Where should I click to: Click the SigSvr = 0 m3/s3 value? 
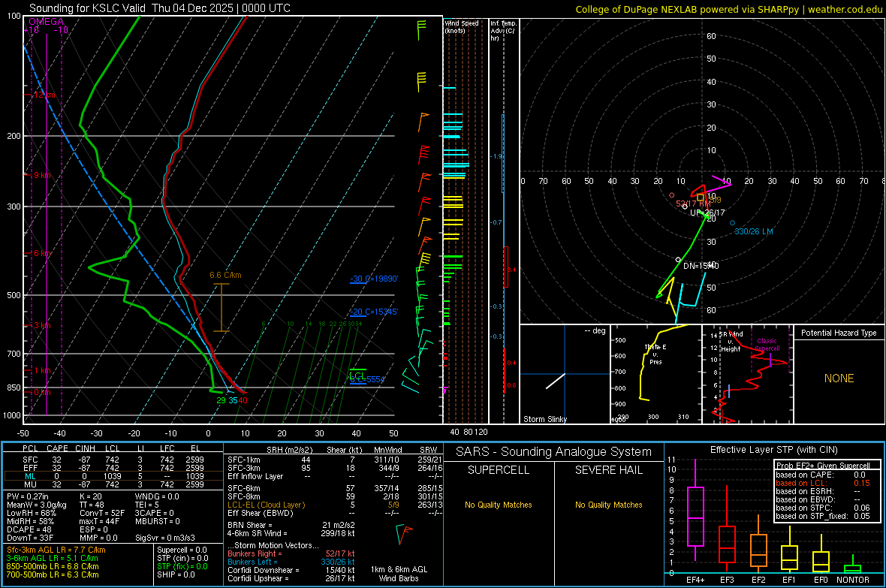tap(165, 538)
